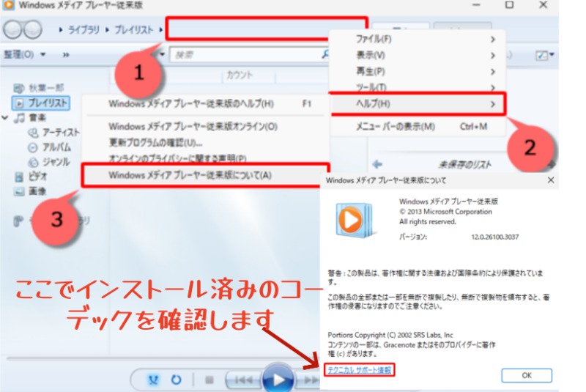Select ビデオ in the library tree
The image size is (586, 392).
pyautogui.click(x=38, y=177)
